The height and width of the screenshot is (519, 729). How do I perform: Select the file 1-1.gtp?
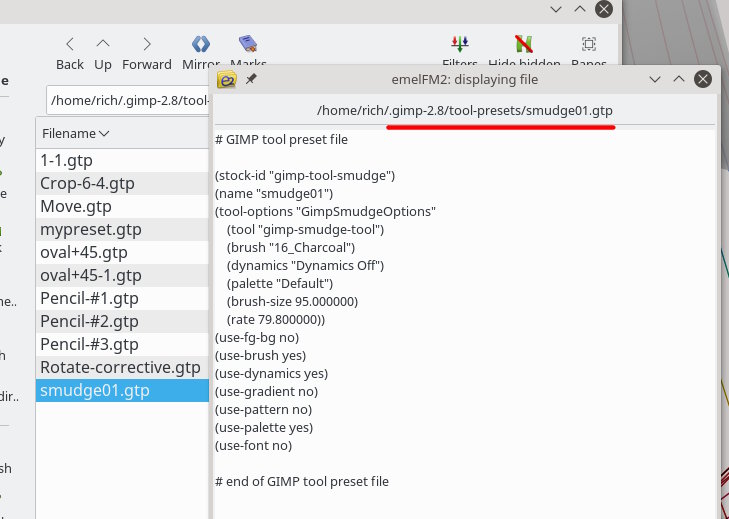coord(122,160)
